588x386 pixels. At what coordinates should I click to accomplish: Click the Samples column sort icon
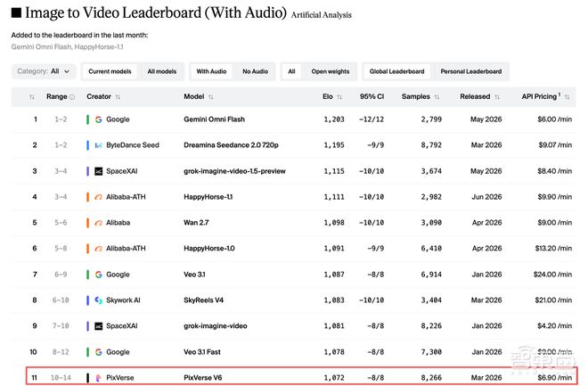[x=437, y=97]
